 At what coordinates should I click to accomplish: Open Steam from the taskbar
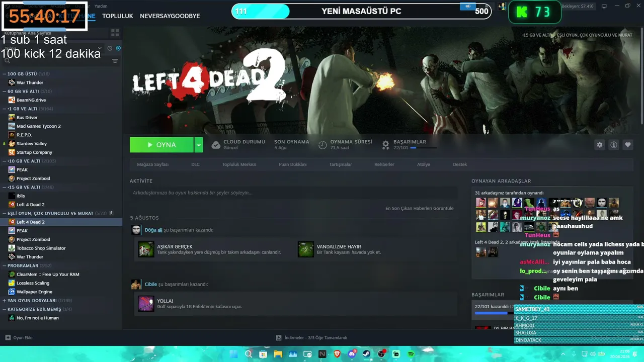(366, 354)
